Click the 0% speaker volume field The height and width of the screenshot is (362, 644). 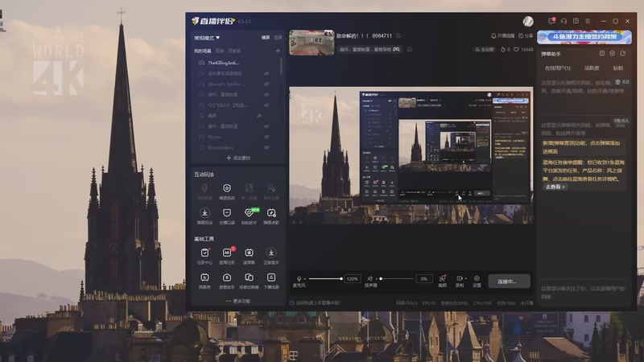click(x=424, y=278)
